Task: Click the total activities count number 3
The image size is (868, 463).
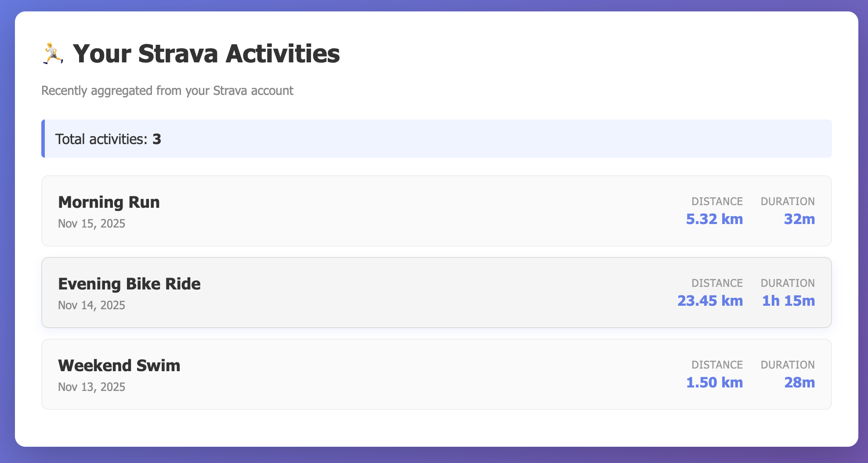Action: click(x=157, y=139)
